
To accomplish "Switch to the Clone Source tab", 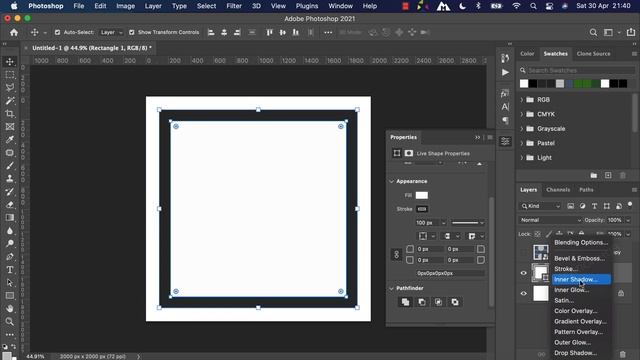I will (593, 54).
